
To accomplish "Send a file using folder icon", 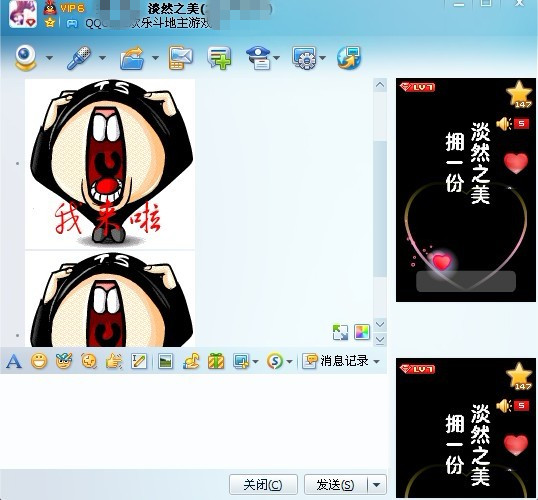I will (x=132, y=58).
